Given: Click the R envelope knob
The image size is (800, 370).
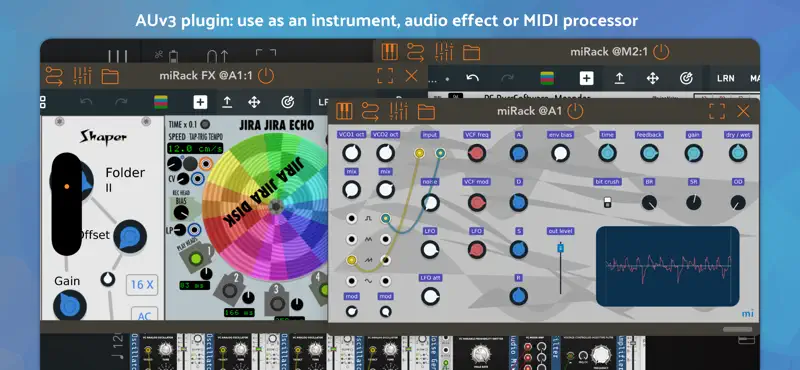Looking at the screenshot, I should pyautogui.click(x=518, y=297).
